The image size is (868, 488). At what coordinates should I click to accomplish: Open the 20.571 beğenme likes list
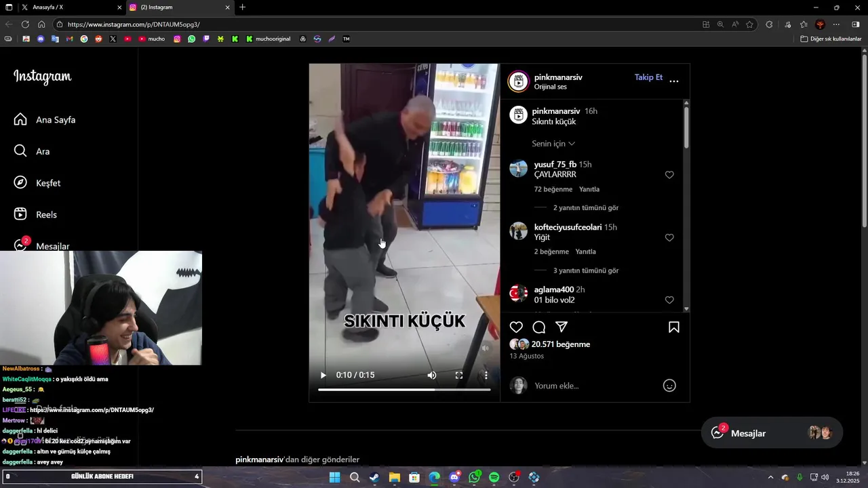tap(561, 344)
